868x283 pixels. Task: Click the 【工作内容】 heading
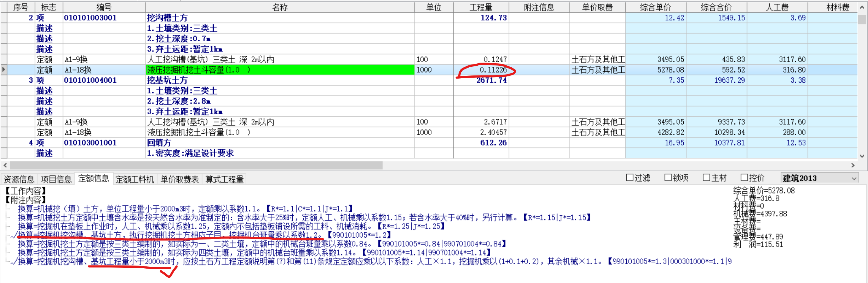click(x=25, y=191)
